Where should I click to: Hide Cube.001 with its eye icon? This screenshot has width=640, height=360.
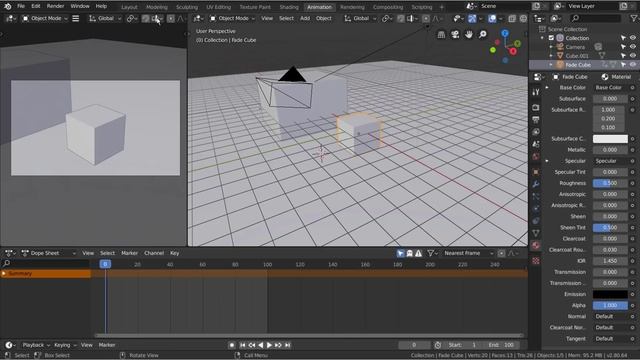(x=633, y=56)
